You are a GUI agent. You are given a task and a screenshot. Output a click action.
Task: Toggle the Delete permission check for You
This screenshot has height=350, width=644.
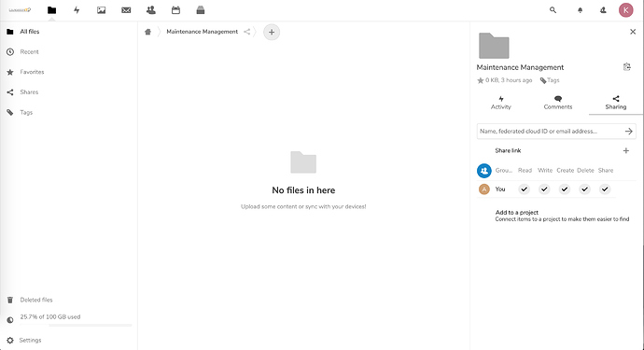click(x=585, y=189)
